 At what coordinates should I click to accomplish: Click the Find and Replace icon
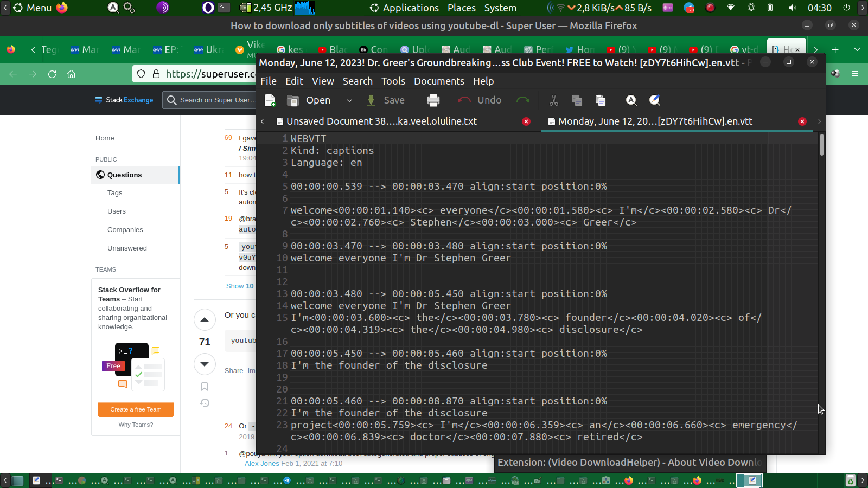pyautogui.click(x=655, y=100)
